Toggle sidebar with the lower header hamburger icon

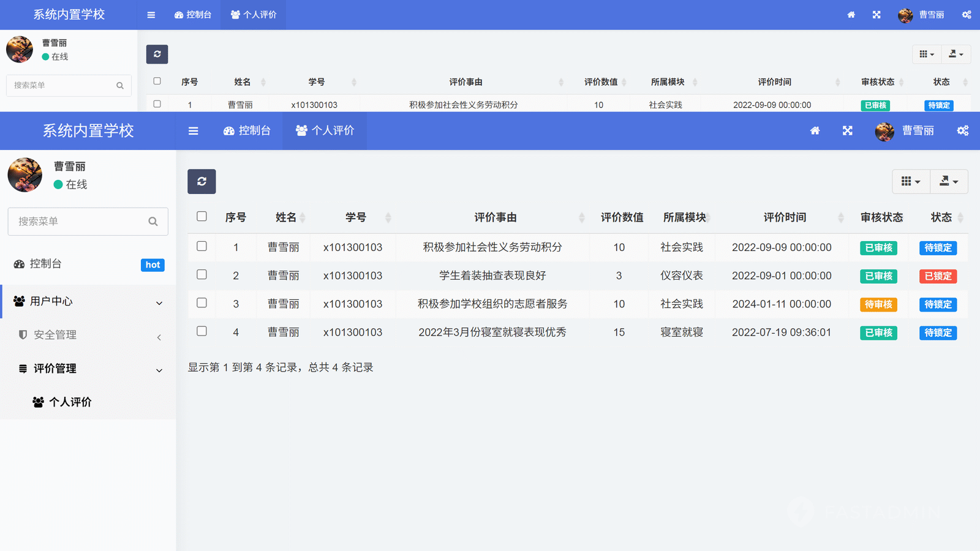tap(193, 130)
